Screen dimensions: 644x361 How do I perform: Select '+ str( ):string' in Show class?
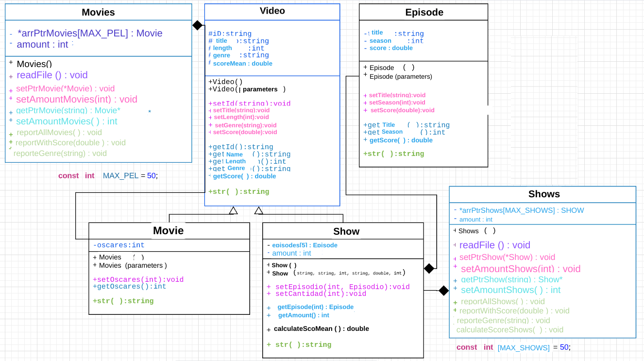pos(299,345)
